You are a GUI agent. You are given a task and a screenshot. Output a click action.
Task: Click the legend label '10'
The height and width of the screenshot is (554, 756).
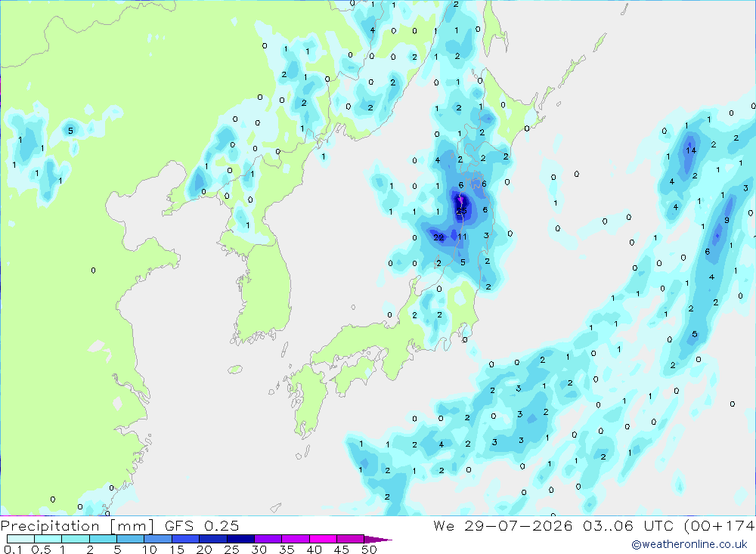coord(150,549)
